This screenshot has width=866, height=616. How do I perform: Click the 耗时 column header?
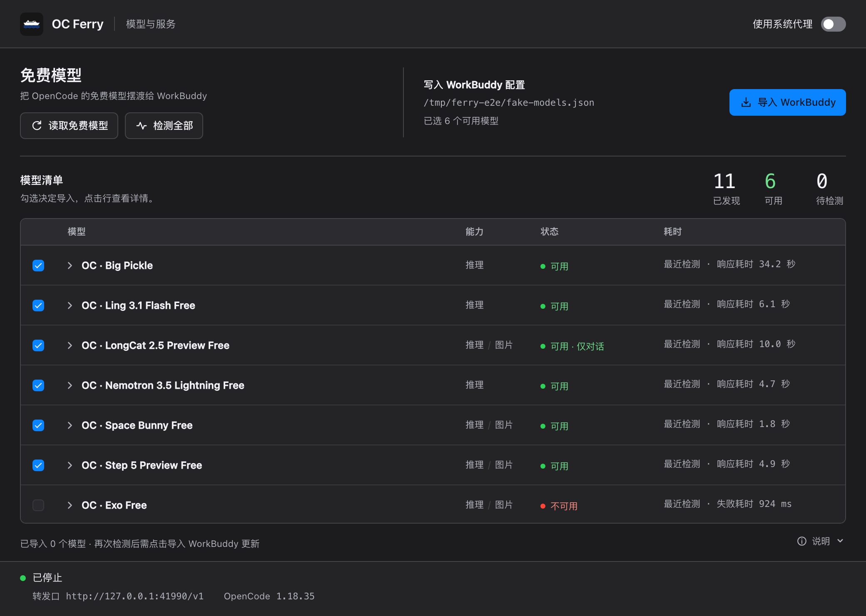click(x=673, y=232)
